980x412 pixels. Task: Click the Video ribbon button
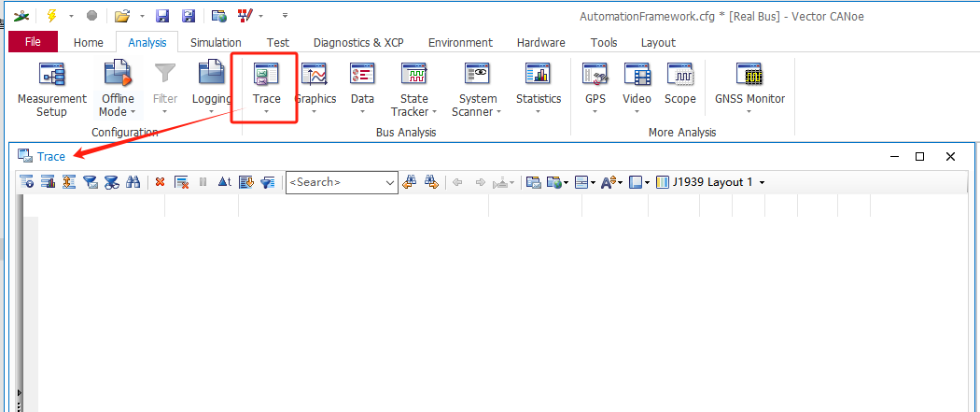coord(637,90)
